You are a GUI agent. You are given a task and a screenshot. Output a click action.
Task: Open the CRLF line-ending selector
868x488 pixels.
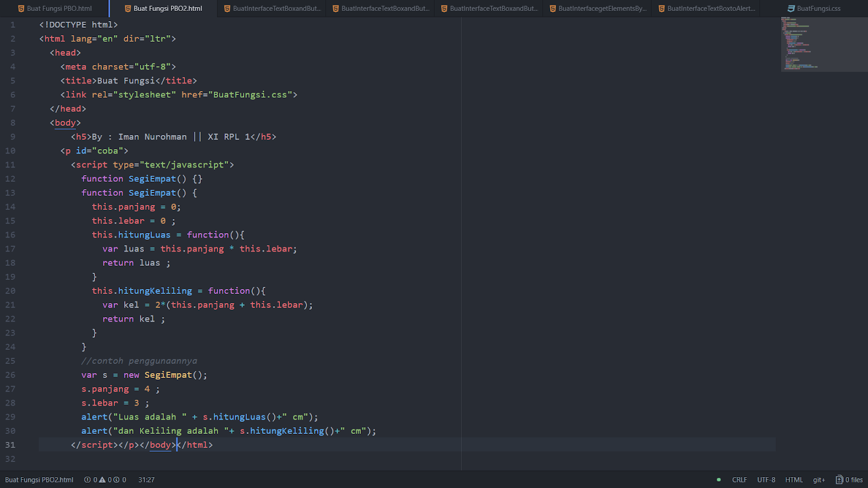coord(740,480)
